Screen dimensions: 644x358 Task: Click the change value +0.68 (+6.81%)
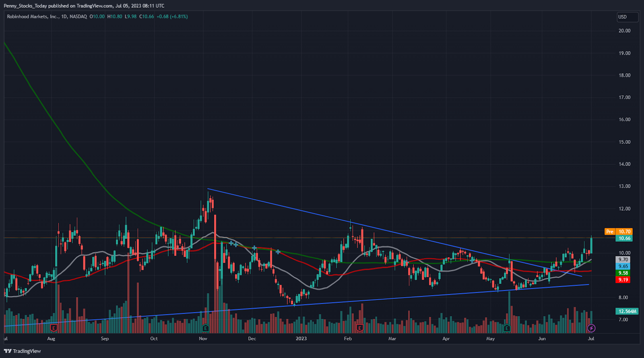[x=172, y=17]
